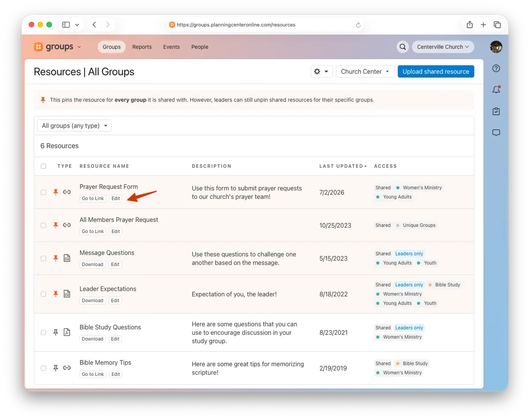Click the tasks clipboard icon in sidebar
This screenshot has width=530, height=420.
click(x=496, y=112)
